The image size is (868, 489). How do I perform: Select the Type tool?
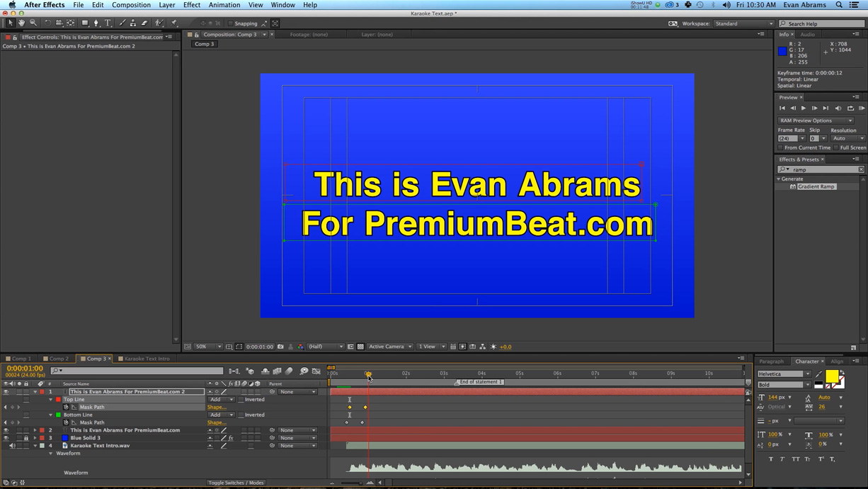click(108, 23)
